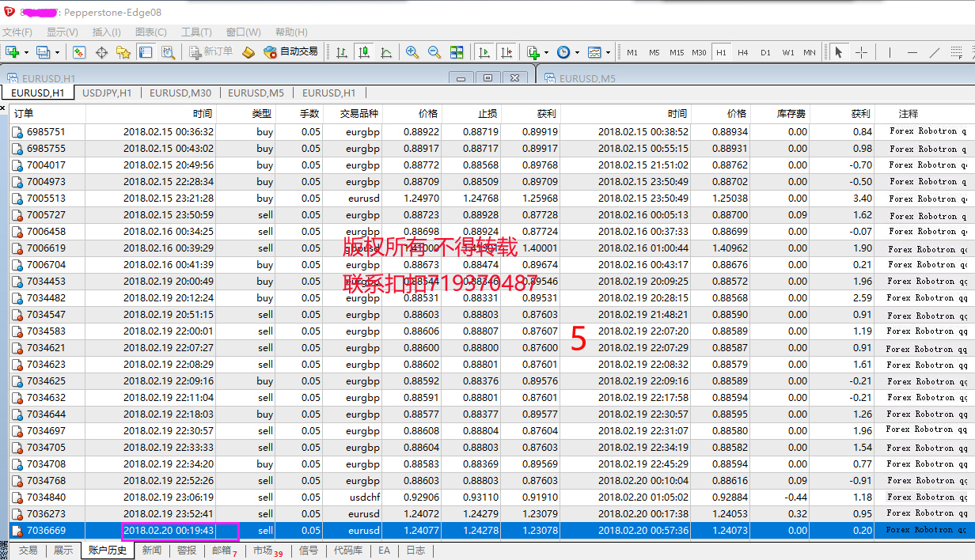Select the M5 timeframe

point(654,52)
